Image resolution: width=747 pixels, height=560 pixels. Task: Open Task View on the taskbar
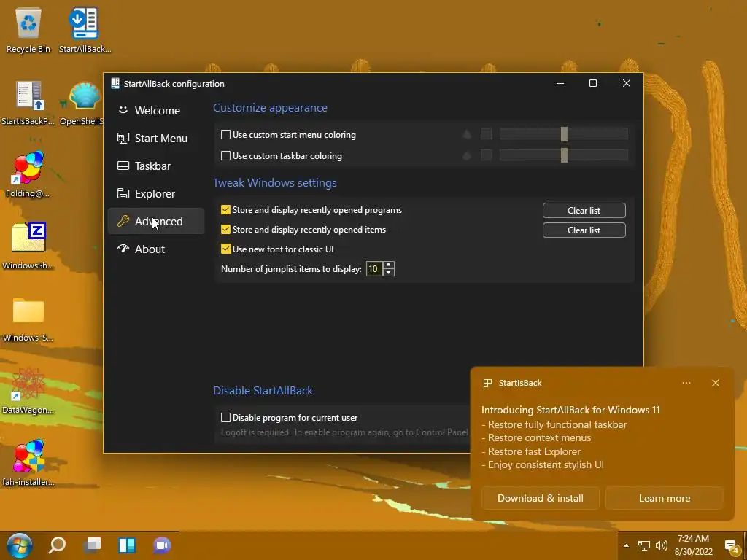[x=92, y=545]
